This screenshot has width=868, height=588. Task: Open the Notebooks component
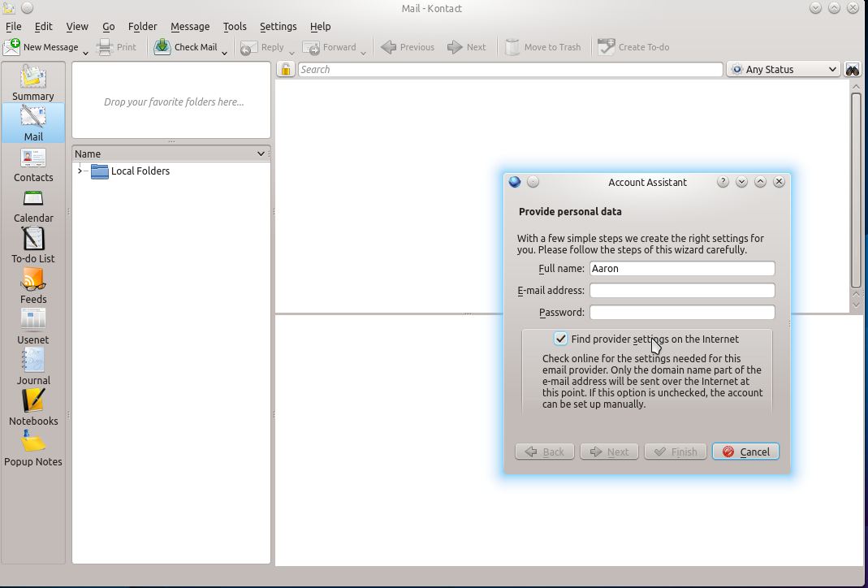click(x=33, y=408)
